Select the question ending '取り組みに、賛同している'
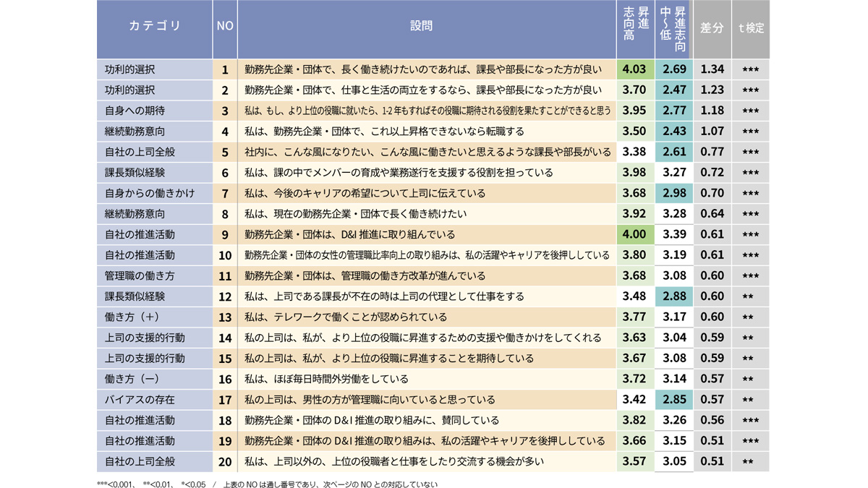Screen dimensions: 868x488 point(427,420)
